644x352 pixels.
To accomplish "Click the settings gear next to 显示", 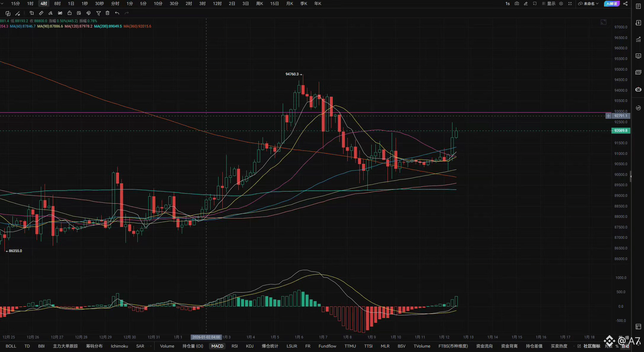I will (x=561, y=3).
